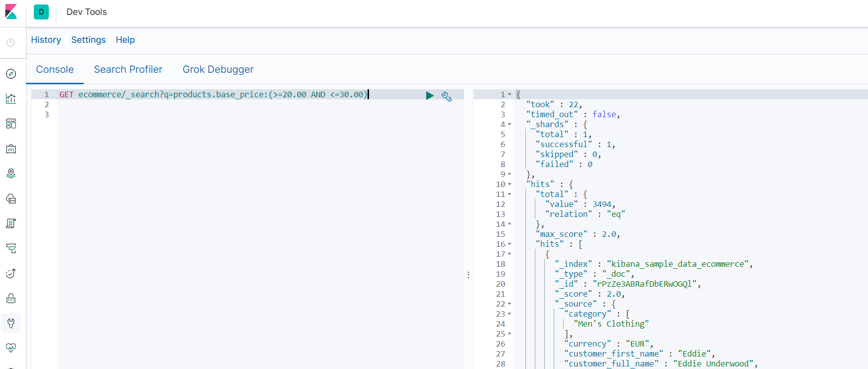Click the _id value rPzZe3ABRafDbERwOGQl
This screenshot has width=868, height=369.
644,284
